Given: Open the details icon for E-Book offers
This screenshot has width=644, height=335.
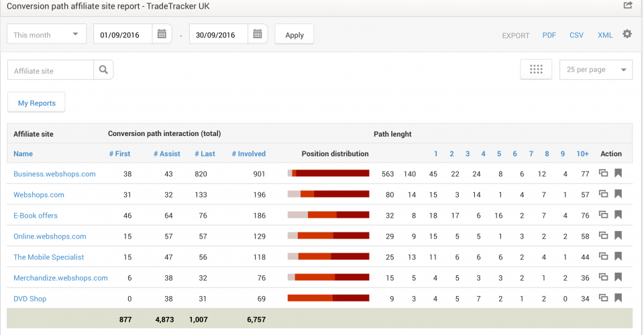Looking at the screenshot, I should tap(604, 215).
